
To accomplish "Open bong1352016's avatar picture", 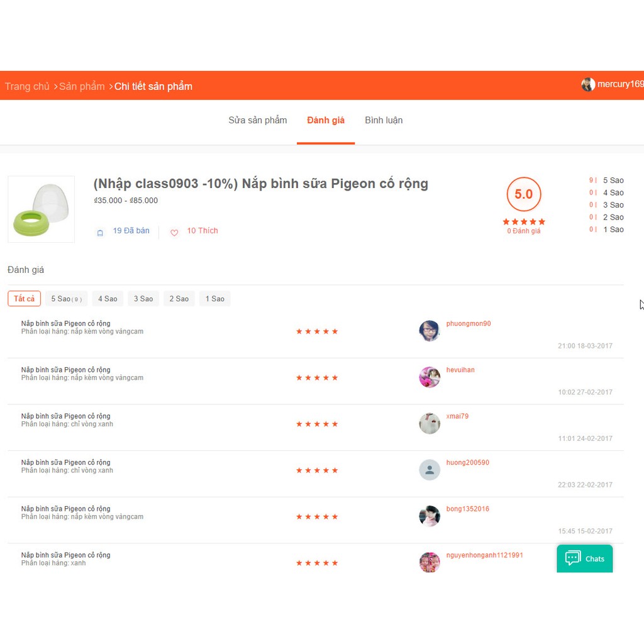I will (429, 516).
